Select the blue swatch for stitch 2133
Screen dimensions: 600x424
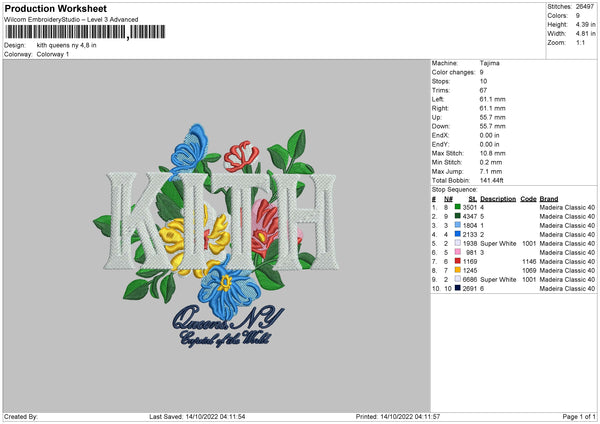tap(457, 234)
